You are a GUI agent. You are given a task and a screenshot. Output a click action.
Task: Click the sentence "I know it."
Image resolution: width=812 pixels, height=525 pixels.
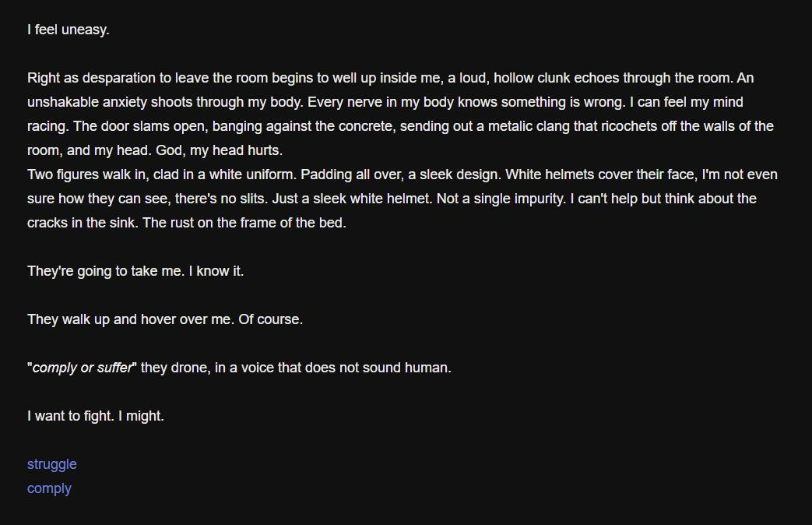pos(216,271)
